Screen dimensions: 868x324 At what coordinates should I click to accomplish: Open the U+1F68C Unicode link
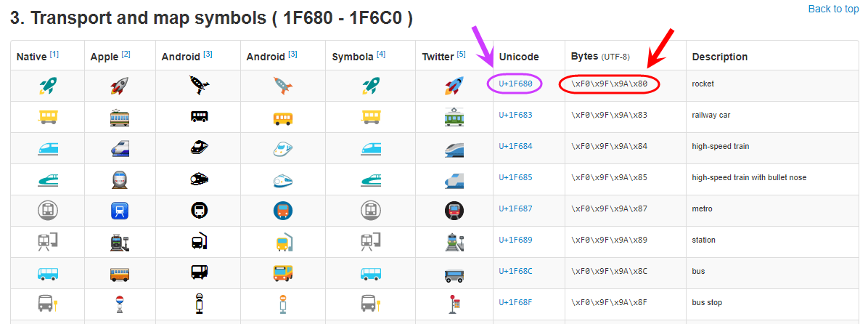pos(515,271)
